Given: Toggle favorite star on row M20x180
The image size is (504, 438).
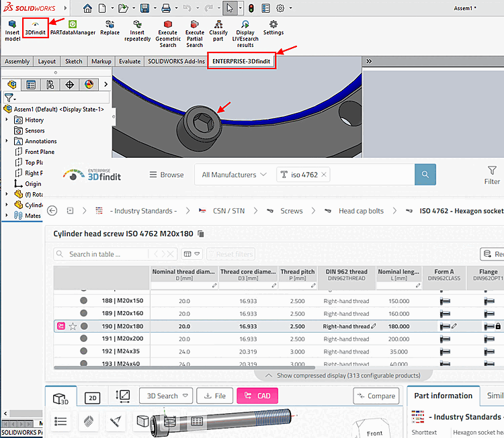Looking at the screenshot, I should 73,326.
